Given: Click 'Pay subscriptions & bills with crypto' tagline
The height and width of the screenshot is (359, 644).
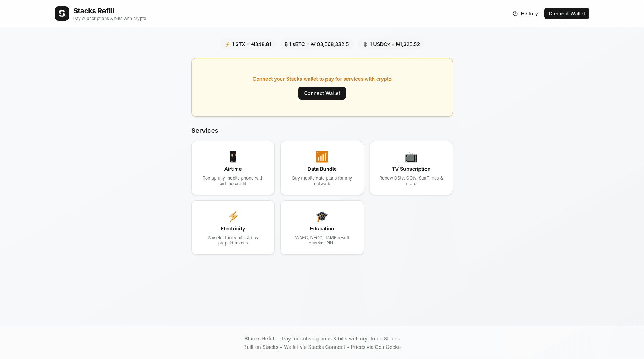Looking at the screenshot, I should pos(110,19).
